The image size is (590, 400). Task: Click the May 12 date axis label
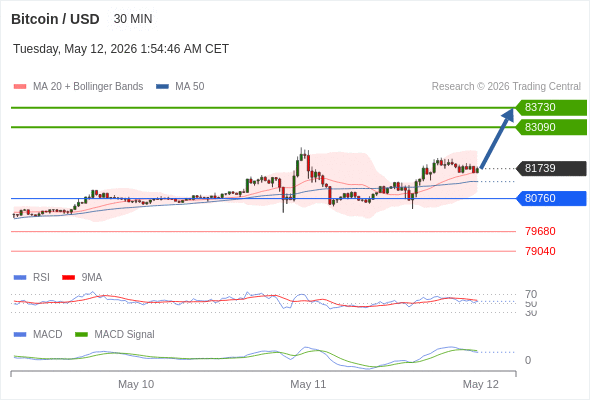(481, 384)
